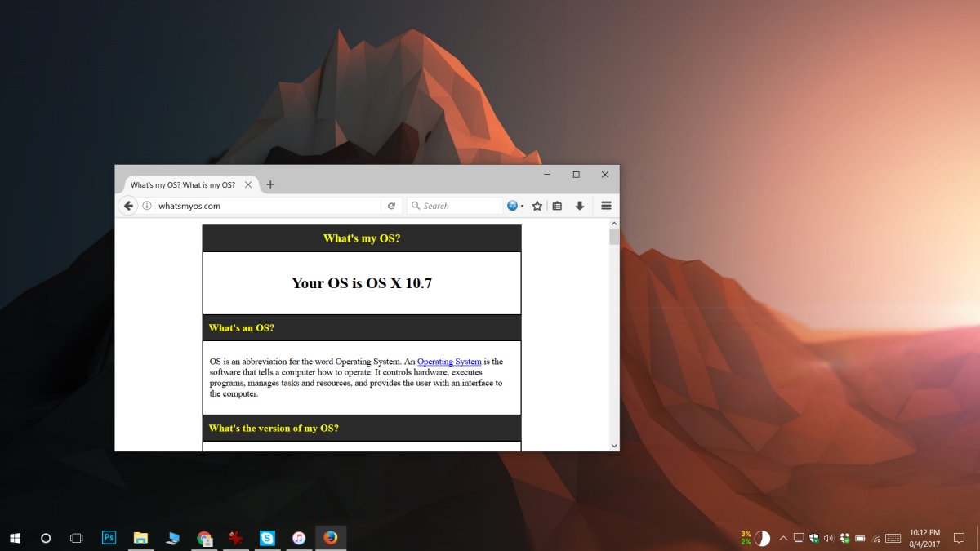Open the clock showing 10:12 PM
The image size is (980, 551).
(x=924, y=538)
